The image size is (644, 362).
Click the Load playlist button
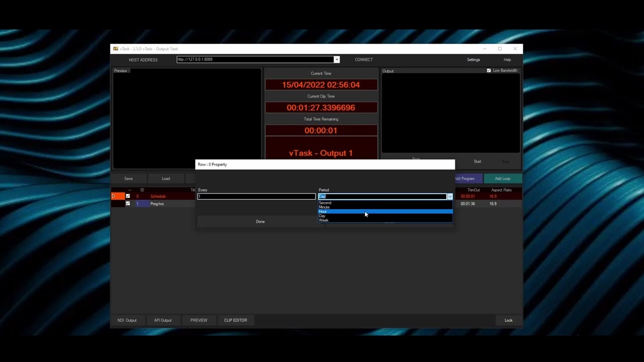coord(166,178)
